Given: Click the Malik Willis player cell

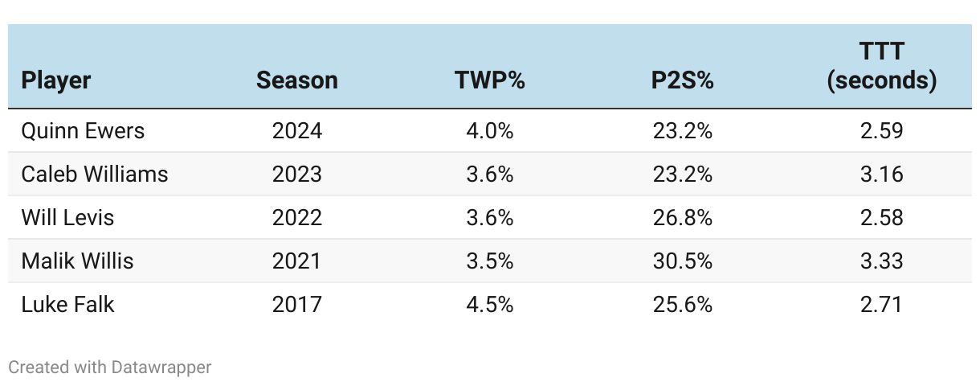Looking at the screenshot, I should click(77, 261).
